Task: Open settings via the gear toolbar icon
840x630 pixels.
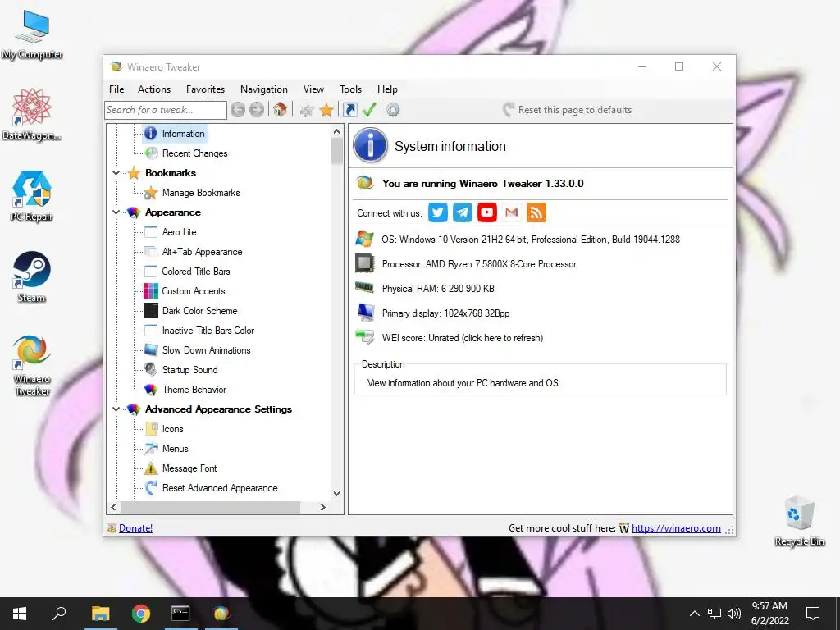Action: pyautogui.click(x=393, y=110)
